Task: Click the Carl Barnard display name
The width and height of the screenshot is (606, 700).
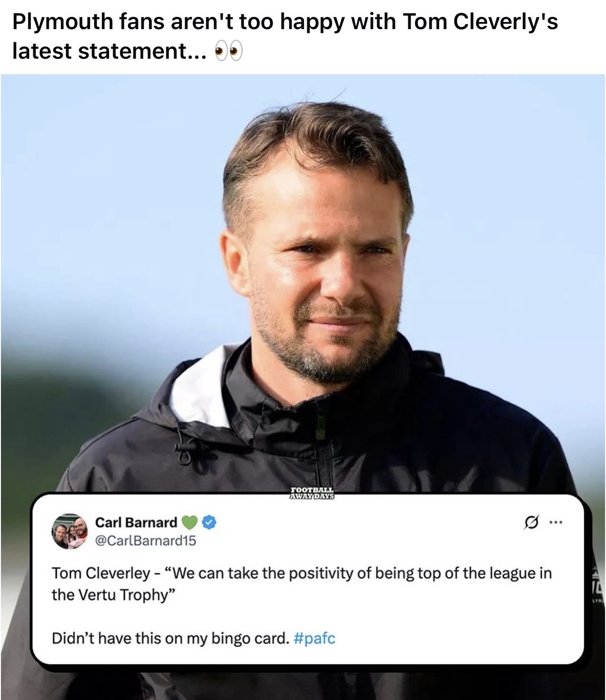Action: [136, 522]
